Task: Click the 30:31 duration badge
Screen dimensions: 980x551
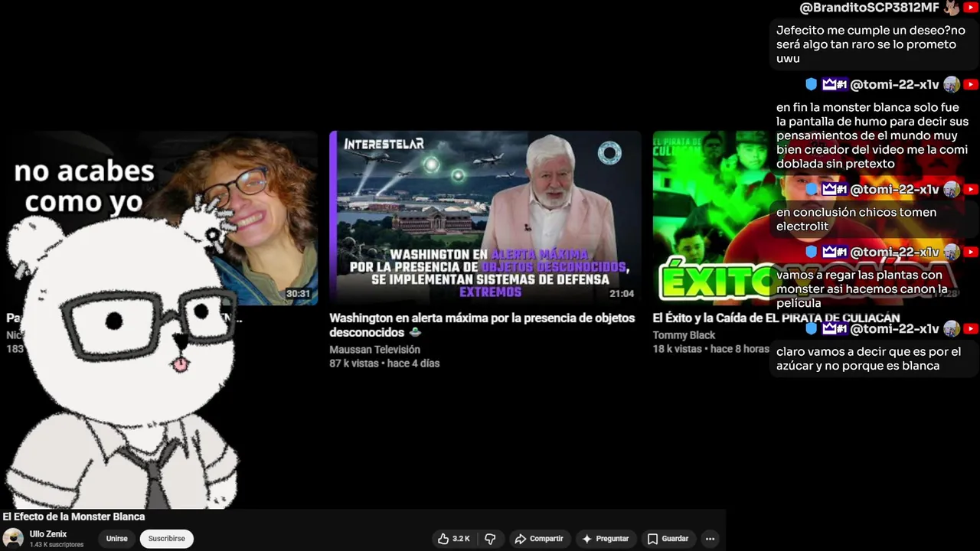Action: pos(298,294)
